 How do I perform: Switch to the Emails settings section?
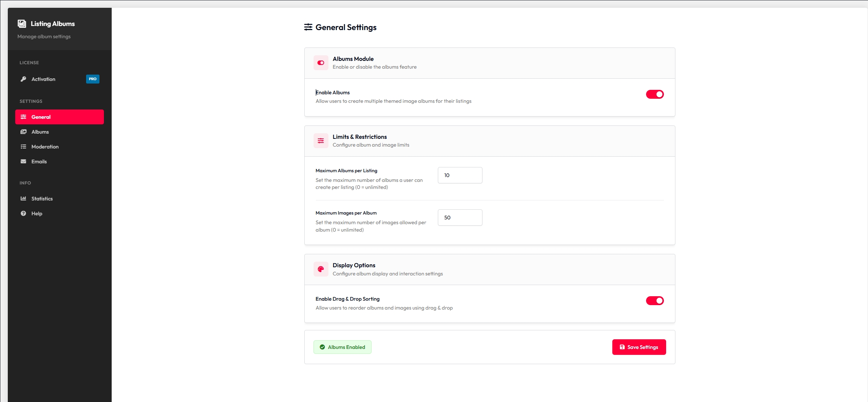[x=39, y=161]
